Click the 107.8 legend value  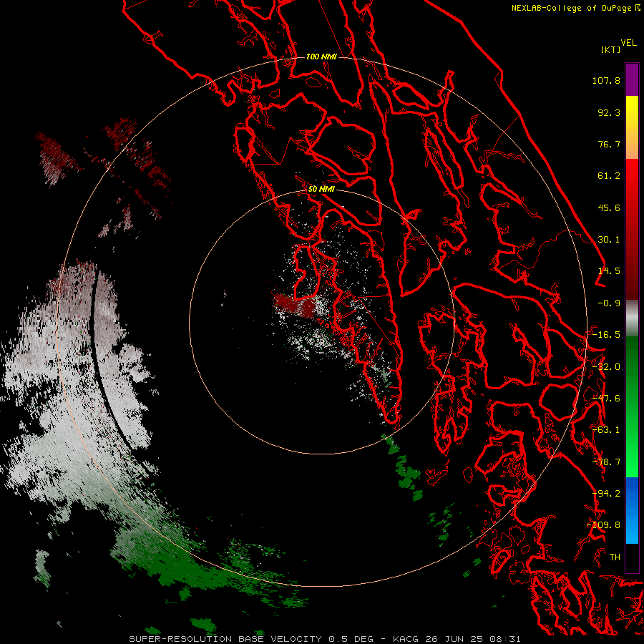point(606,80)
